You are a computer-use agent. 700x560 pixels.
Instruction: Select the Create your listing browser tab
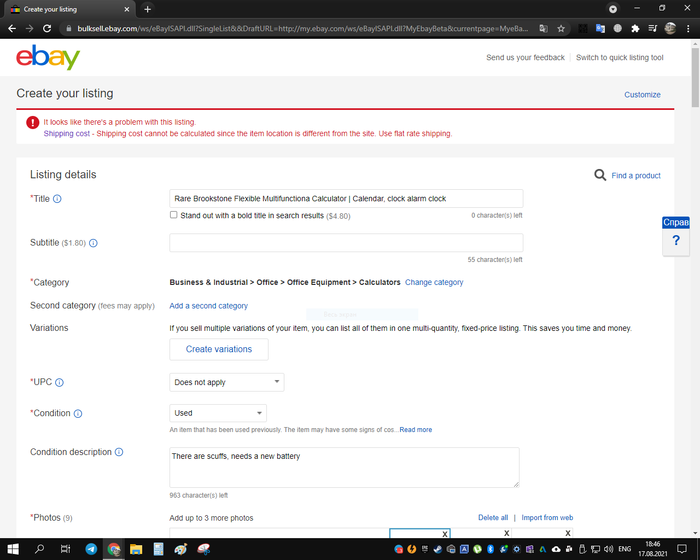[x=65, y=8]
